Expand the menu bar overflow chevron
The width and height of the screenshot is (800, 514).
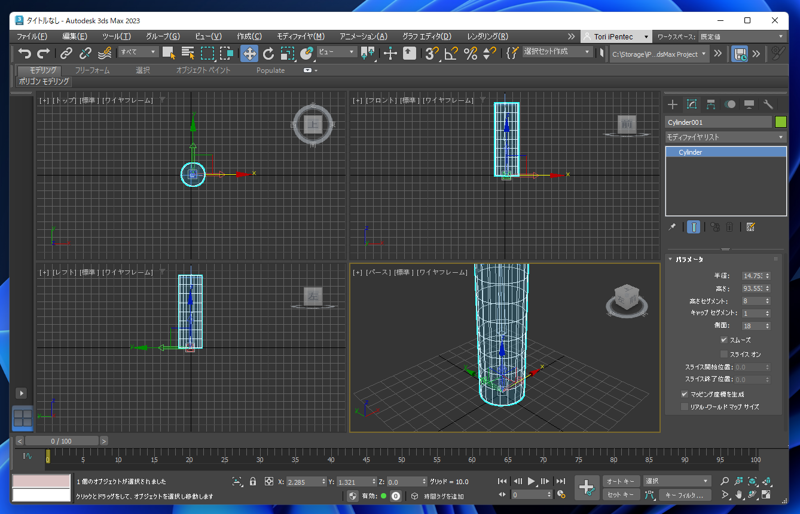click(571, 37)
